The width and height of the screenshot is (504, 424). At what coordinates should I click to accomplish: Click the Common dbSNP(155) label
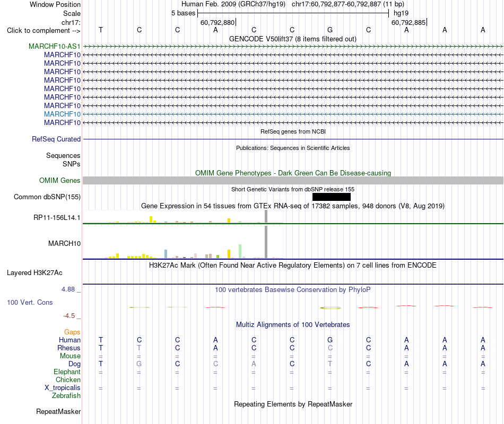(47, 197)
